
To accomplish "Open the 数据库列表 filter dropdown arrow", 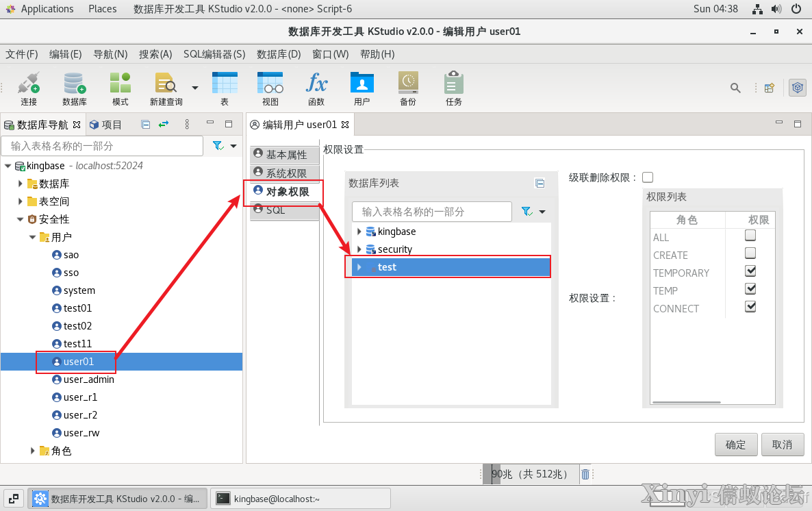I will point(542,212).
